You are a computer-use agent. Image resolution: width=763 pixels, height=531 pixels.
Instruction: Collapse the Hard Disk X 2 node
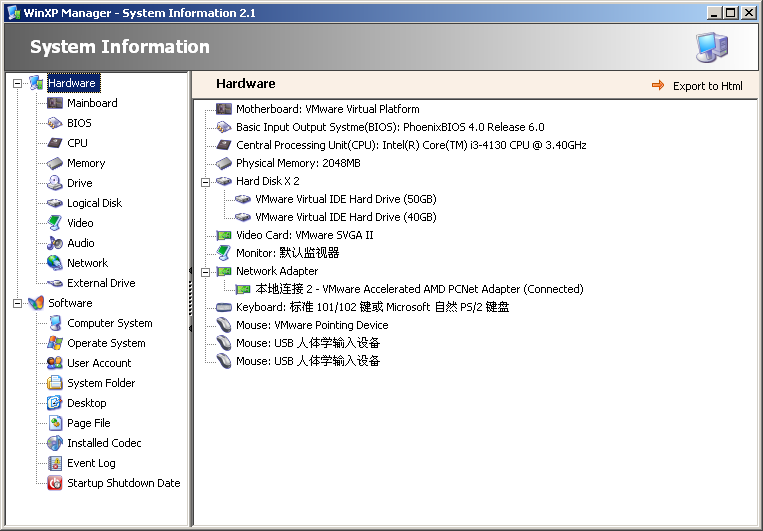205,182
